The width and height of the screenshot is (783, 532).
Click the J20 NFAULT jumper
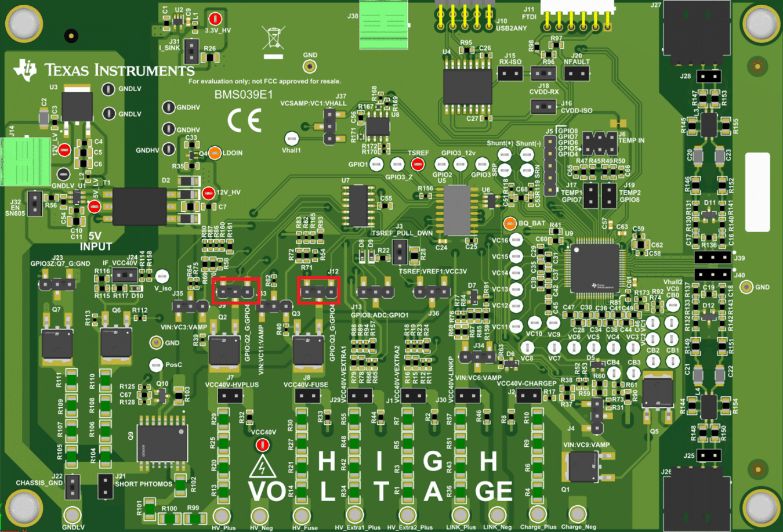pos(577,74)
